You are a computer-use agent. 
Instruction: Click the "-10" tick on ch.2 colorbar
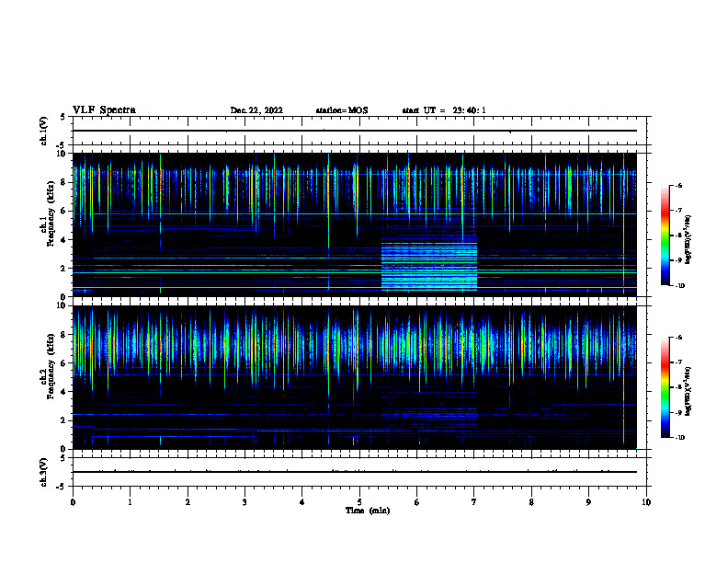pyautogui.click(x=679, y=438)
